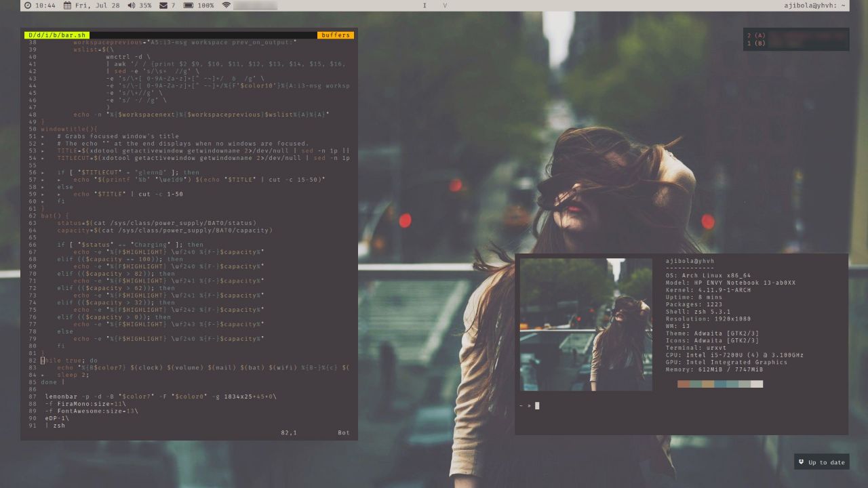Select entry '1 (B)' in the top-right list

(756, 43)
